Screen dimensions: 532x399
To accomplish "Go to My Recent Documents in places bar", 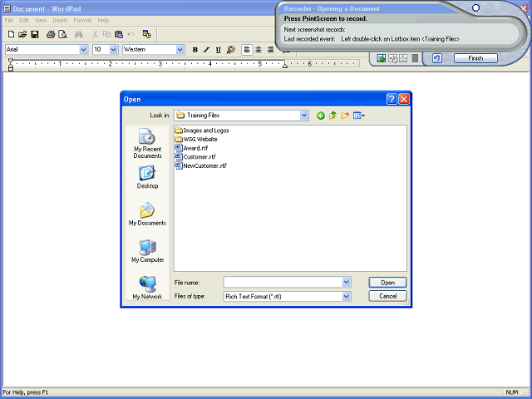I will (x=148, y=144).
